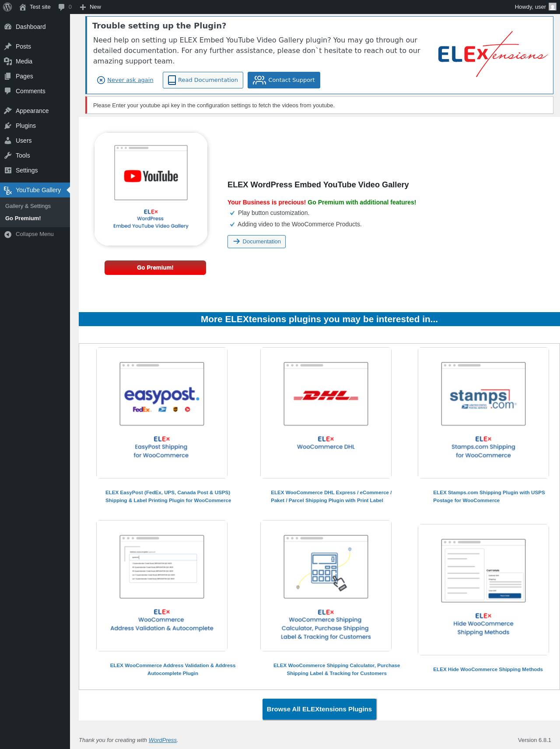Click the Media library icon
Image resolution: width=560 pixels, height=749 pixels.
tap(8, 61)
